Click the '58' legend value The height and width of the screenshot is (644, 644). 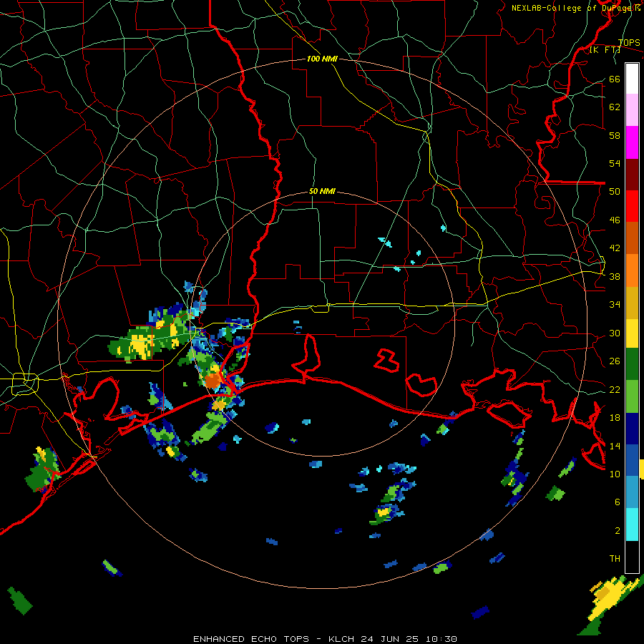coord(615,135)
